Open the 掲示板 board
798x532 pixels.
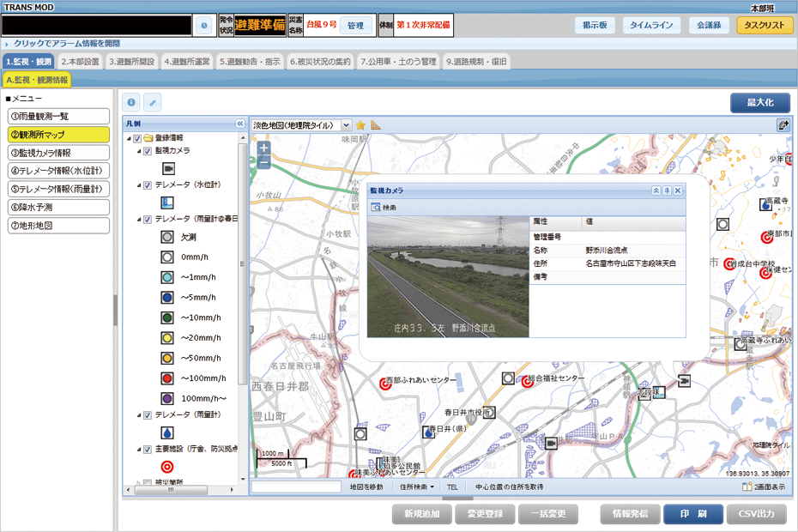pyautogui.click(x=595, y=25)
